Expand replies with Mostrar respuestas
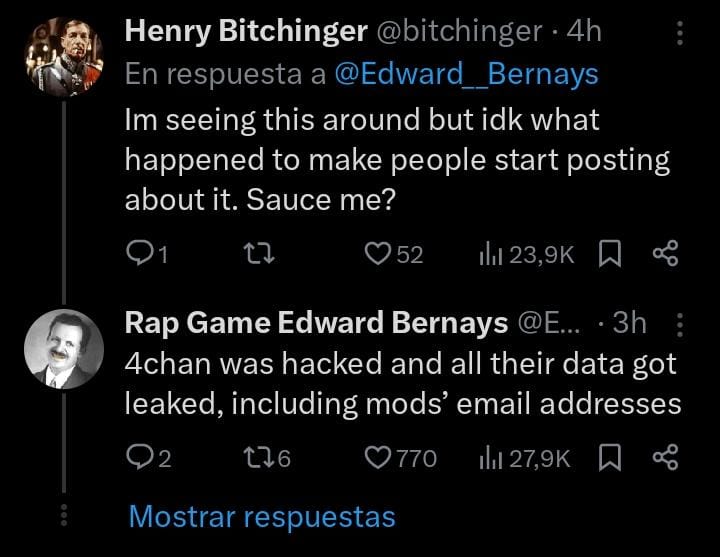Viewport: 720px width, 557px height. tap(262, 517)
